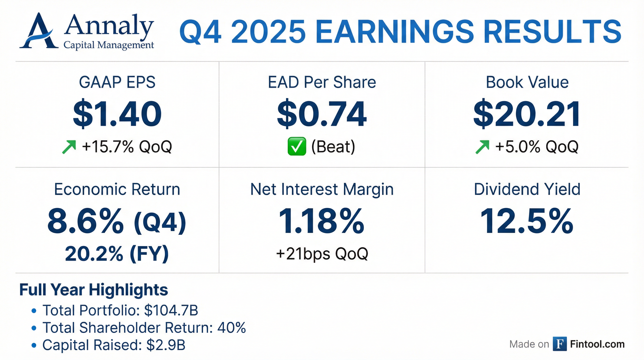Select the EAD Per Share $0.74 value

[x=322, y=114]
